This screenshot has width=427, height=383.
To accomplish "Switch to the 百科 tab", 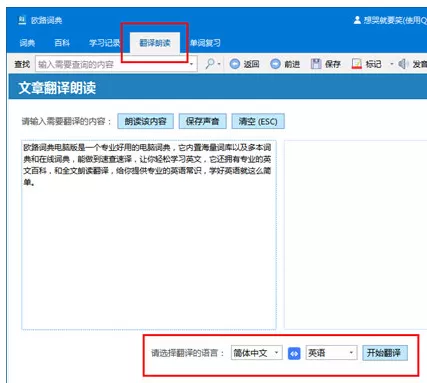I will coord(62,43).
